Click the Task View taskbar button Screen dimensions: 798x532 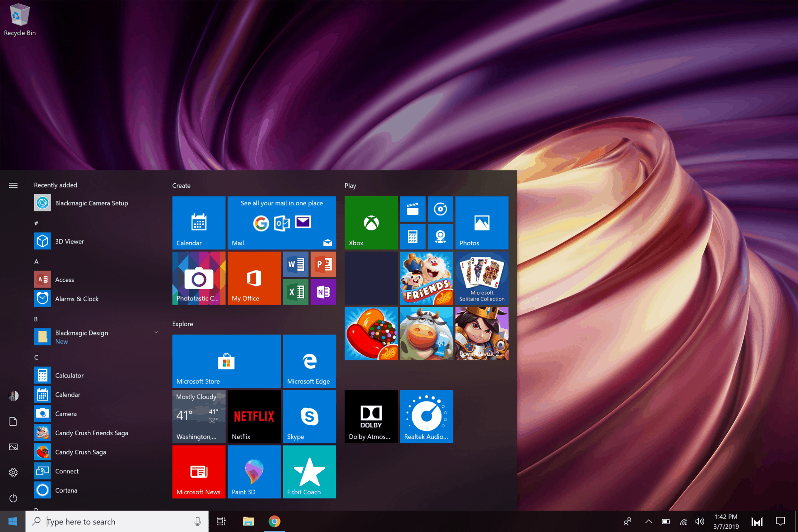(221, 522)
